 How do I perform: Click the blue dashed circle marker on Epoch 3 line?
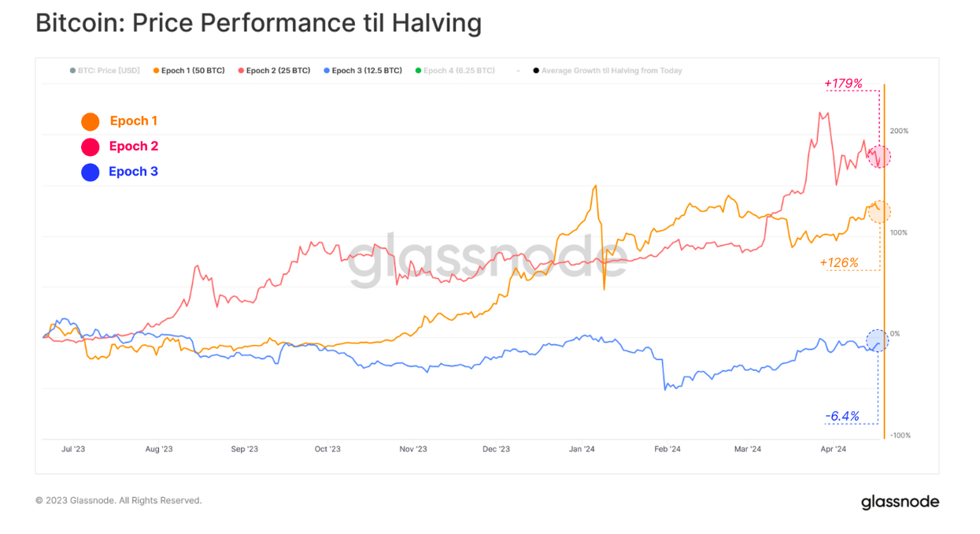tap(877, 340)
